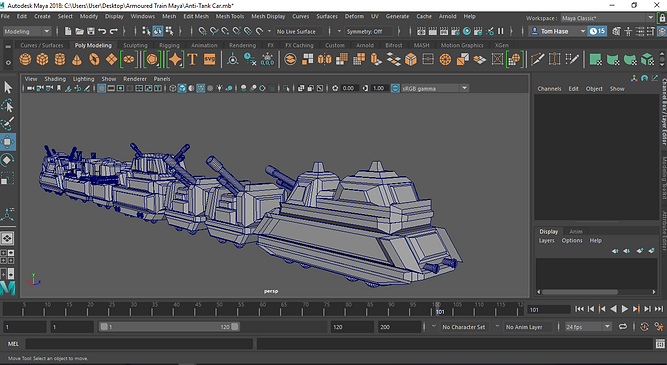Click the No Live Surface field

(x=299, y=31)
